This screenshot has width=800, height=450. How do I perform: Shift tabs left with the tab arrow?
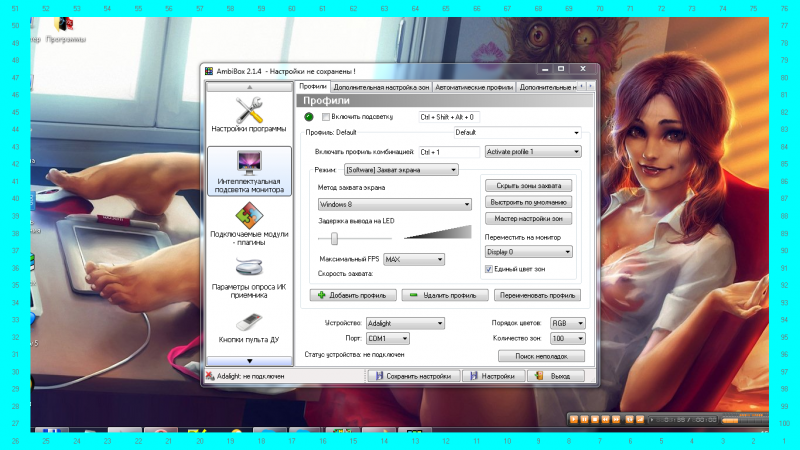[x=582, y=86]
